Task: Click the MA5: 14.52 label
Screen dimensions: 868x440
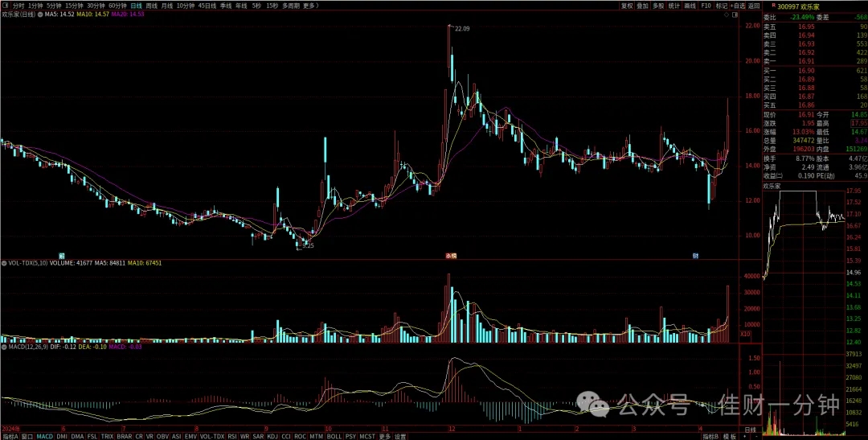Action: pos(59,14)
